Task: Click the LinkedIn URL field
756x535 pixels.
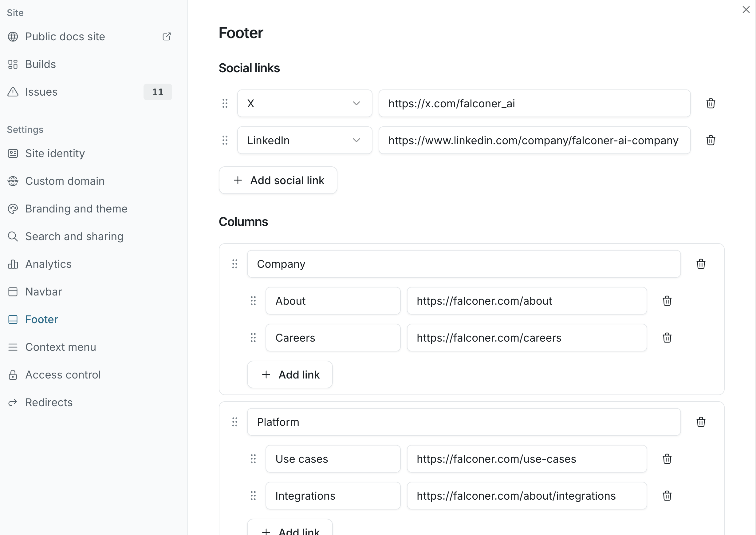Action: click(x=535, y=140)
